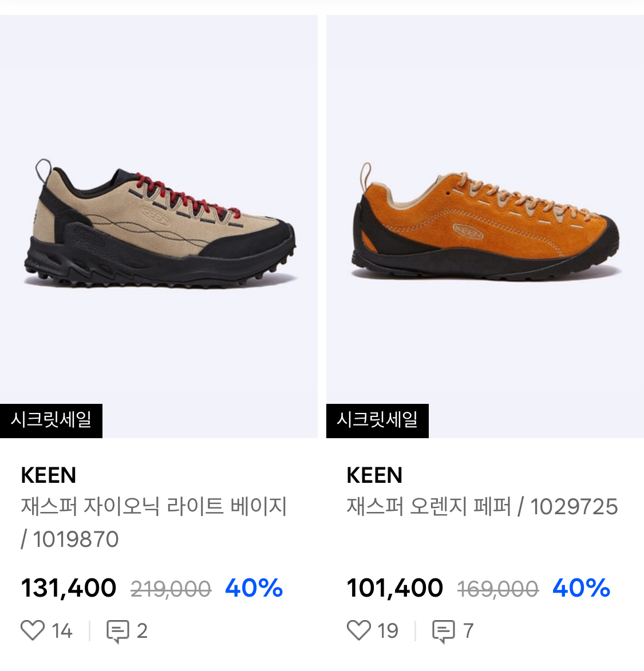Click the 40% discount on the 131,400 item
The height and width of the screenshot is (671, 644).
pyautogui.click(x=254, y=588)
